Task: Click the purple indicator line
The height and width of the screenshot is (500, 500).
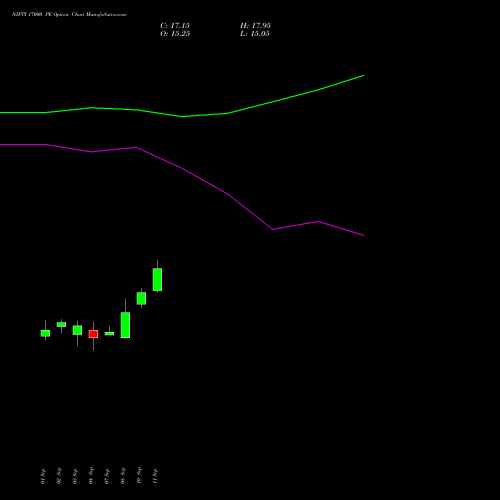Action: tap(182, 168)
